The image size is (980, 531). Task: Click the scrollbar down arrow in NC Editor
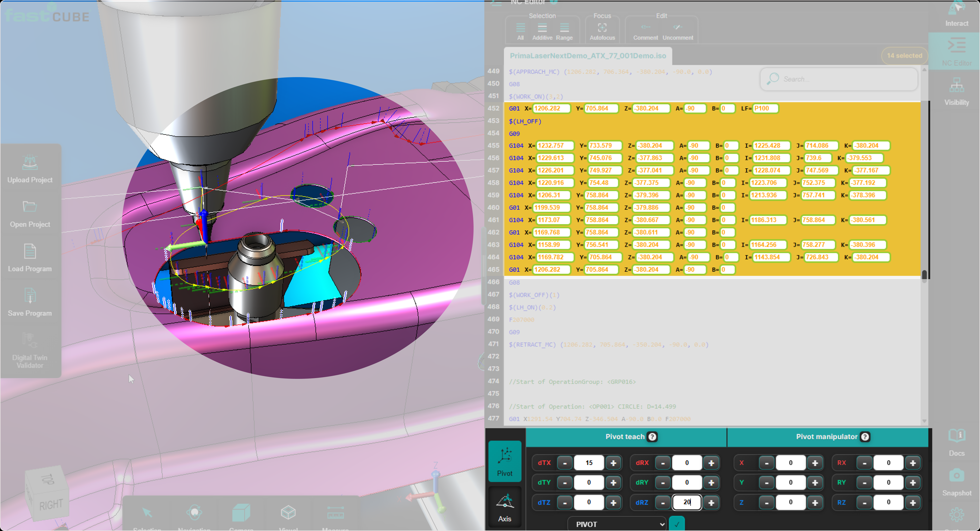(925, 421)
